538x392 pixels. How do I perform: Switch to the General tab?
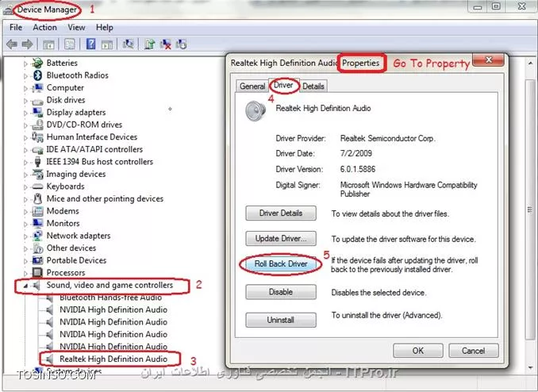252,86
